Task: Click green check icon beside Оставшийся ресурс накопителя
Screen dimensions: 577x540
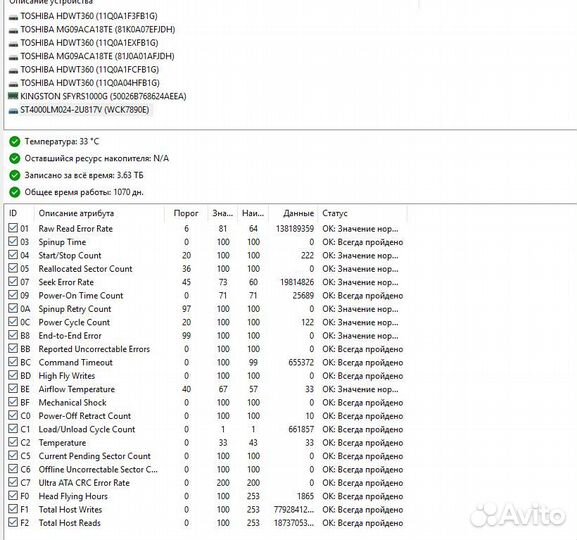Action: tap(15, 158)
